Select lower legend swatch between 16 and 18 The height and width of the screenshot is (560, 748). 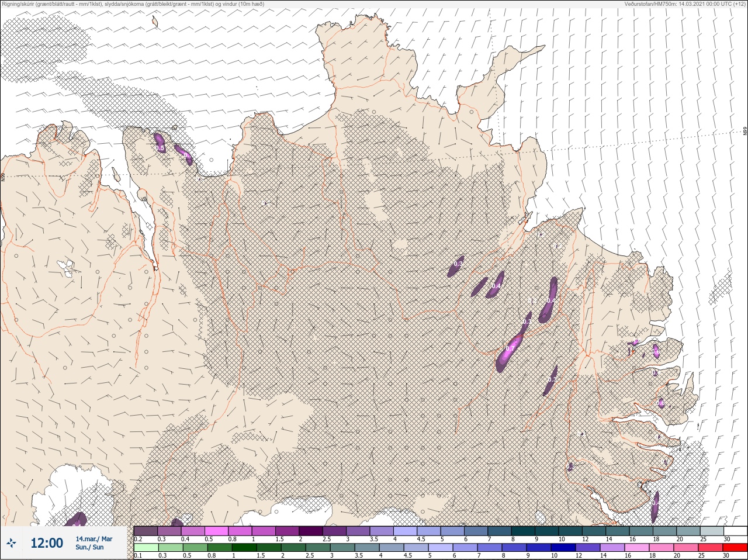(638, 548)
